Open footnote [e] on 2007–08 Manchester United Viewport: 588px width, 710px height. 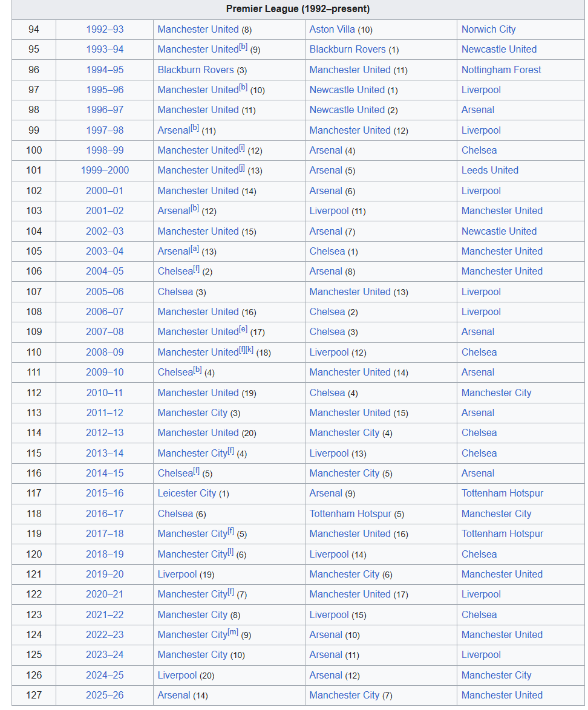243,329
